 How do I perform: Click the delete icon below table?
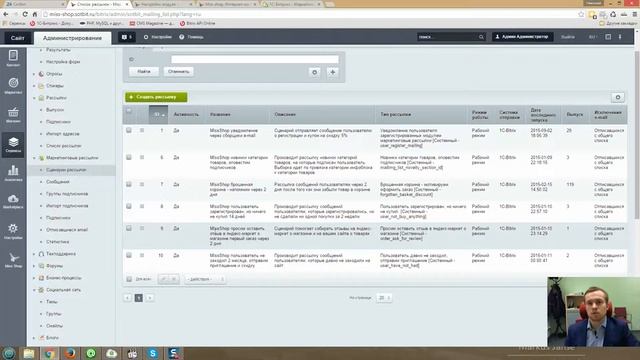coord(173,279)
